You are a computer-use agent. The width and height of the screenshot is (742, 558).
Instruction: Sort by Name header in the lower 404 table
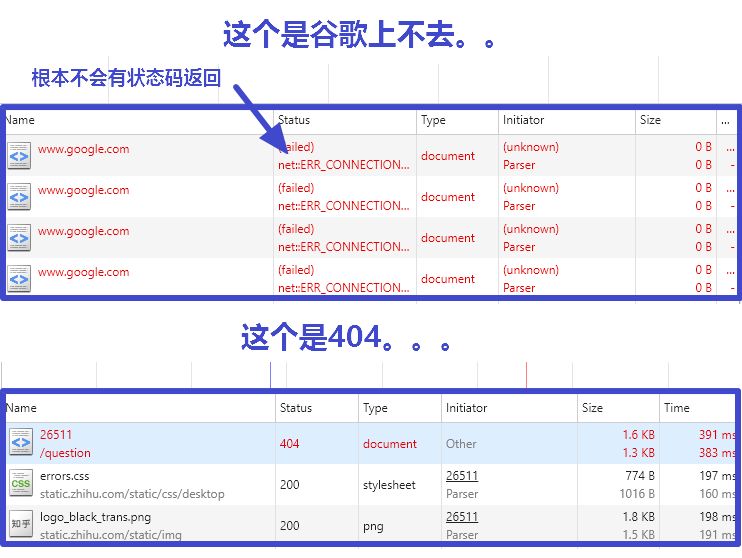click(x=21, y=408)
